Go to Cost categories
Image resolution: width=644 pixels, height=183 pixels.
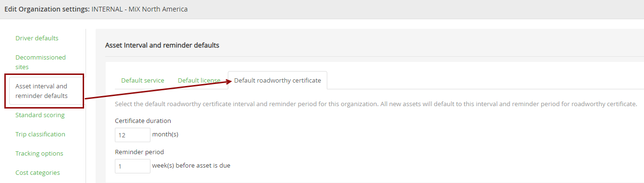(37, 173)
